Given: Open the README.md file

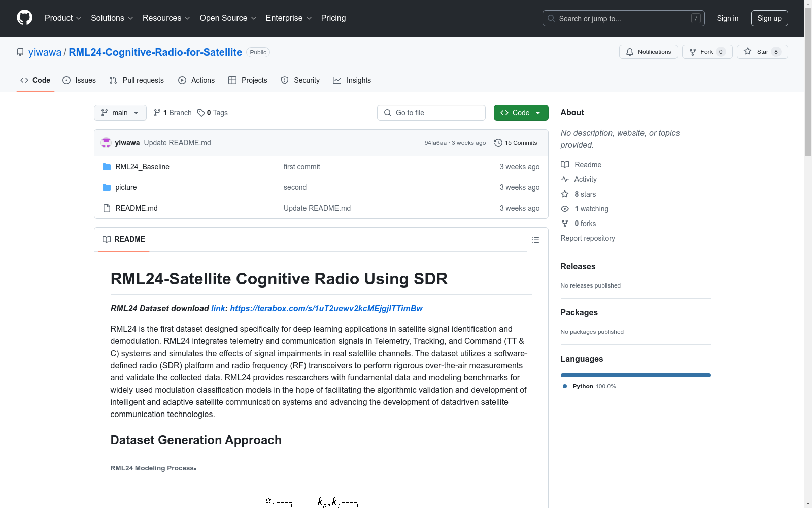Looking at the screenshot, I should point(137,208).
